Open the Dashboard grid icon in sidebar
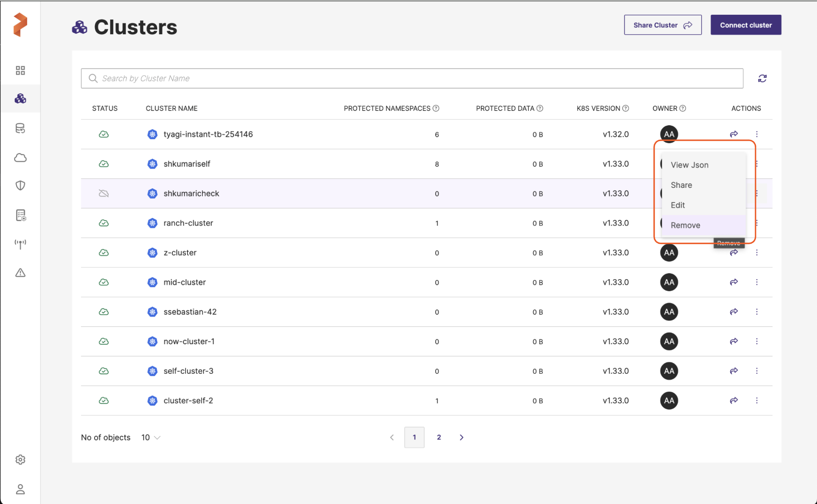Image resolution: width=817 pixels, height=504 pixels. [20, 70]
